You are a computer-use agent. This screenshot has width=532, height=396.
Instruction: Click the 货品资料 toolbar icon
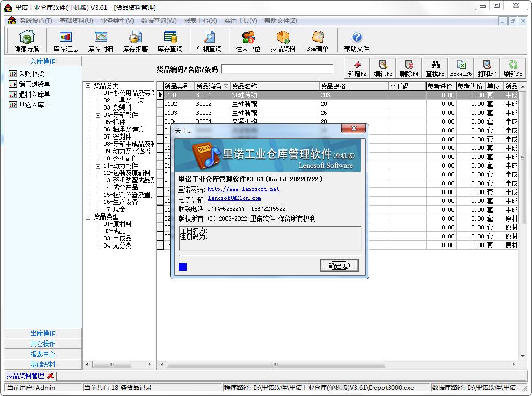283,42
